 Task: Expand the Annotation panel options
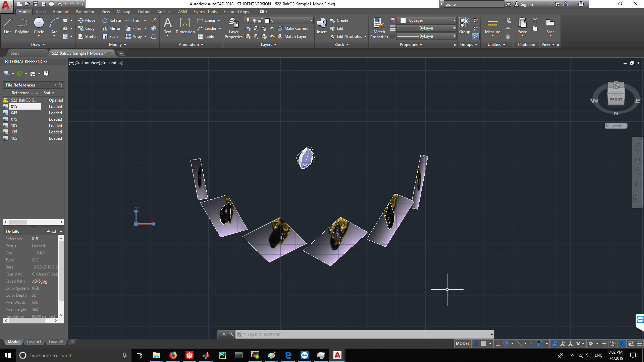click(x=201, y=44)
